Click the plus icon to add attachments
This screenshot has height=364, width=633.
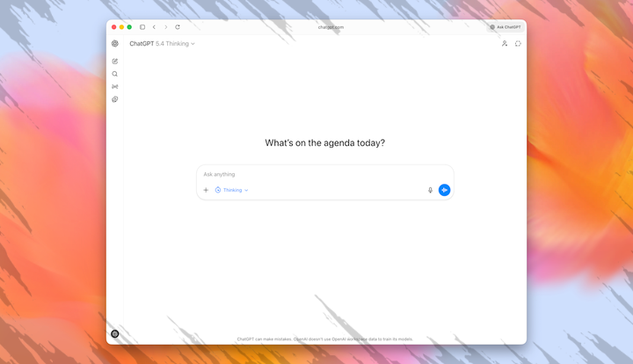[206, 190]
